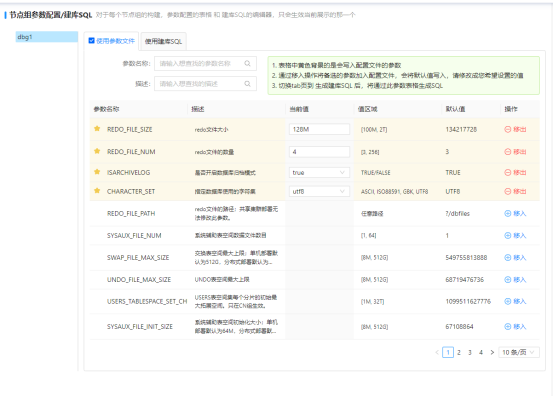
Task: Click default value 134217728
Action: click(x=461, y=129)
